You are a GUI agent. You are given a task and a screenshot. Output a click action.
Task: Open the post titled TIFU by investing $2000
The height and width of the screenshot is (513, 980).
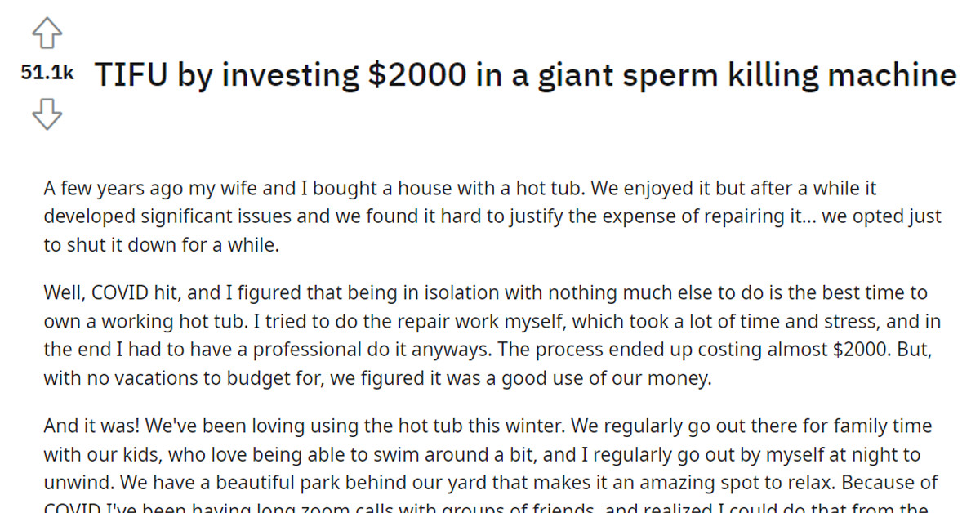tap(523, 74)
